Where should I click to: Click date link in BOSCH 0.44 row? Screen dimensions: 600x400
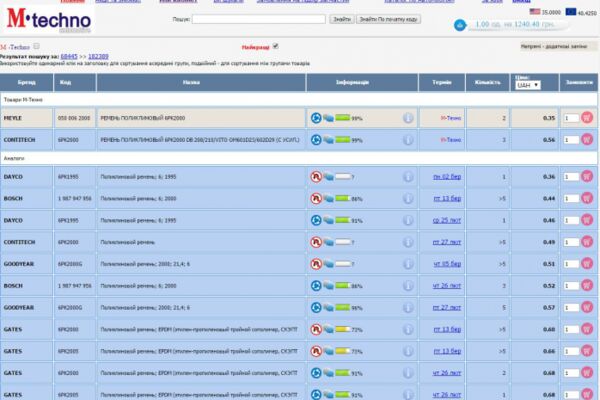[x=447, y=198]
